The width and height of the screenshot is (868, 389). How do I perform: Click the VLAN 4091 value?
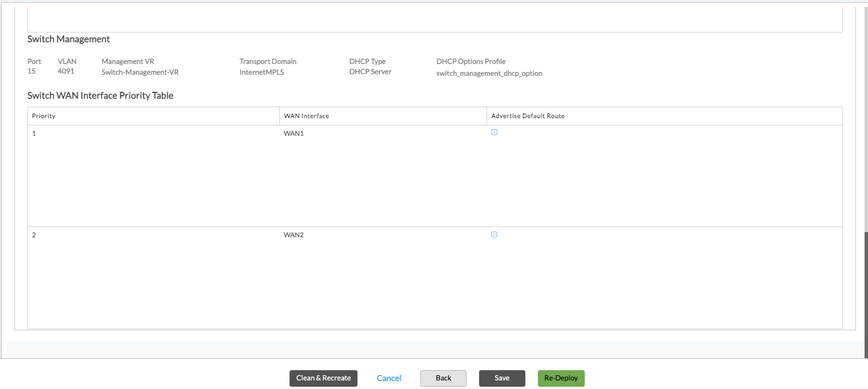click(66, 71)
